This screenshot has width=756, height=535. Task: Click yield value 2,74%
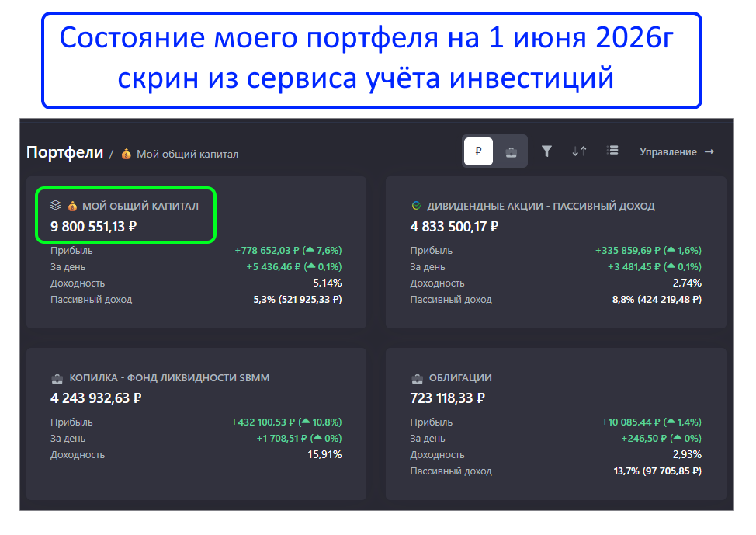coord(687,283)
